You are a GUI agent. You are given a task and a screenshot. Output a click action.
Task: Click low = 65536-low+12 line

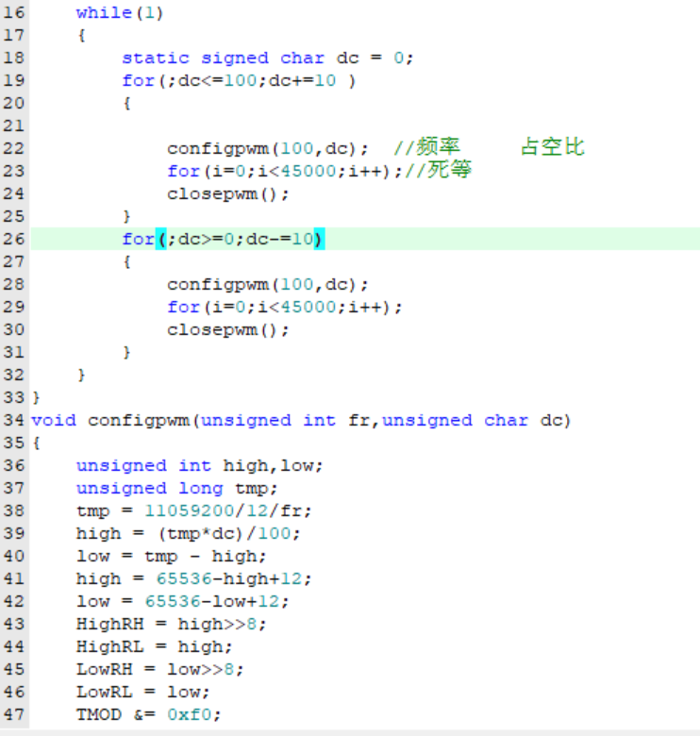coord(183,601)
